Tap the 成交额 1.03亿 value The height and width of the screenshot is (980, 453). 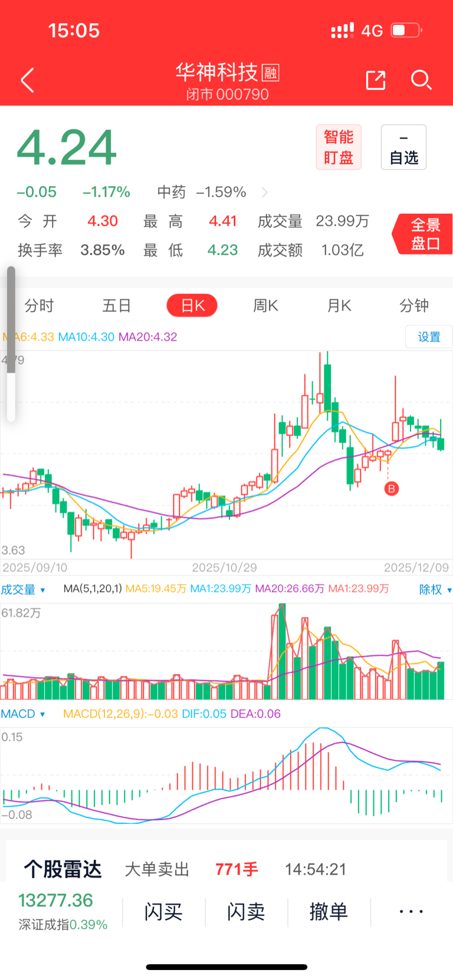click(342, 250)
